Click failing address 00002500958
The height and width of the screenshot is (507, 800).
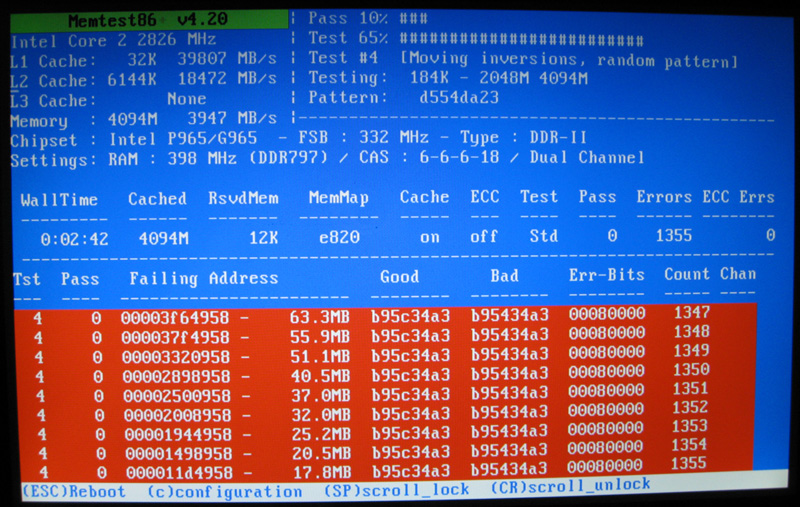(177, 396)
